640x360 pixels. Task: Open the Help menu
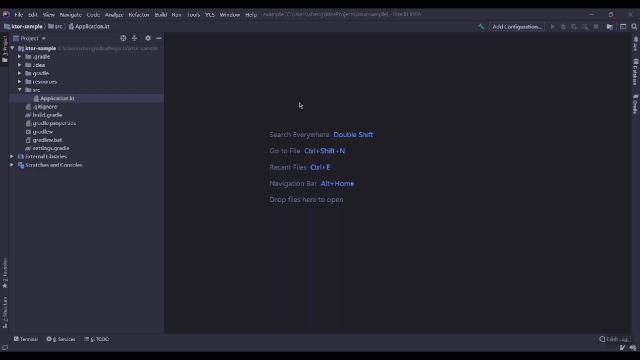[251, 15]
